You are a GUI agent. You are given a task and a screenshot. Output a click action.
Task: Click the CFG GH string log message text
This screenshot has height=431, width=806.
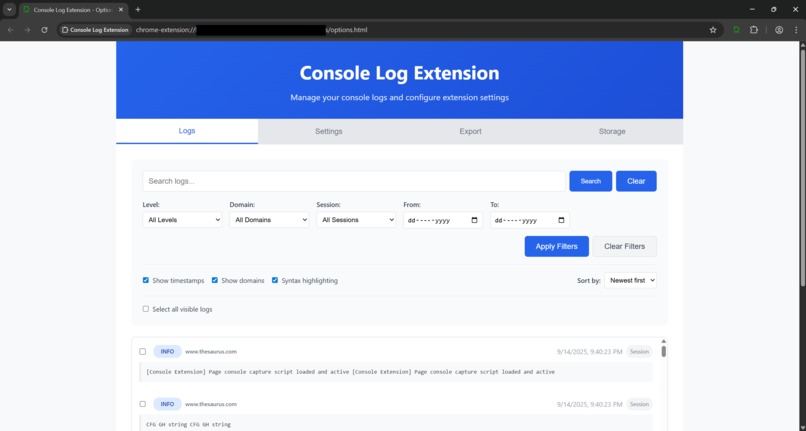(189, 424)
